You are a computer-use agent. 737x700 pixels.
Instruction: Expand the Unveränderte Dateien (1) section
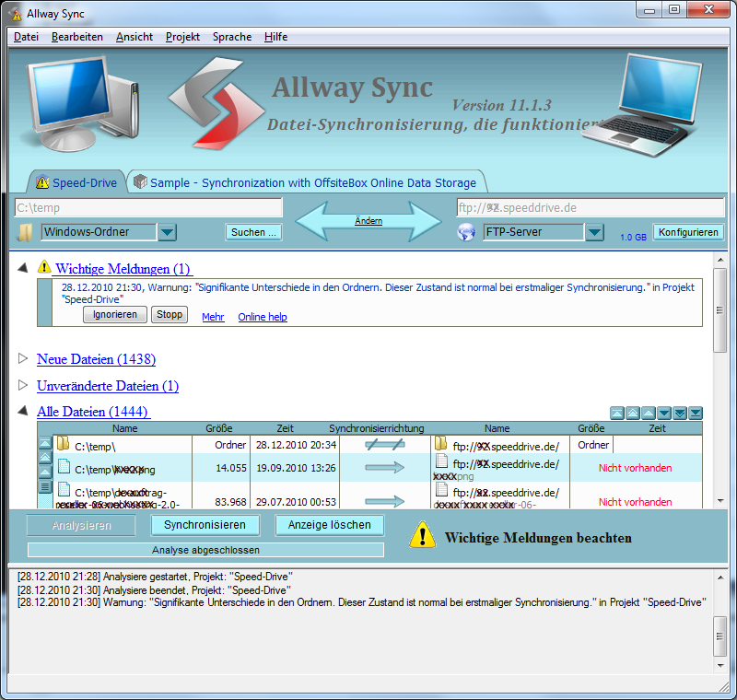pyautogui.click(x=24, y=385)
